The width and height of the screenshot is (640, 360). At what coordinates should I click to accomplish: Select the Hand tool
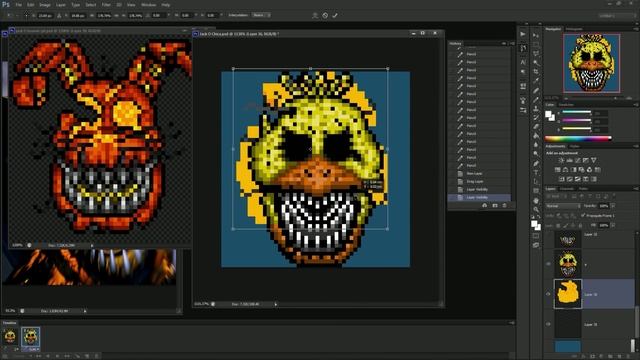[x=536, y=200]
